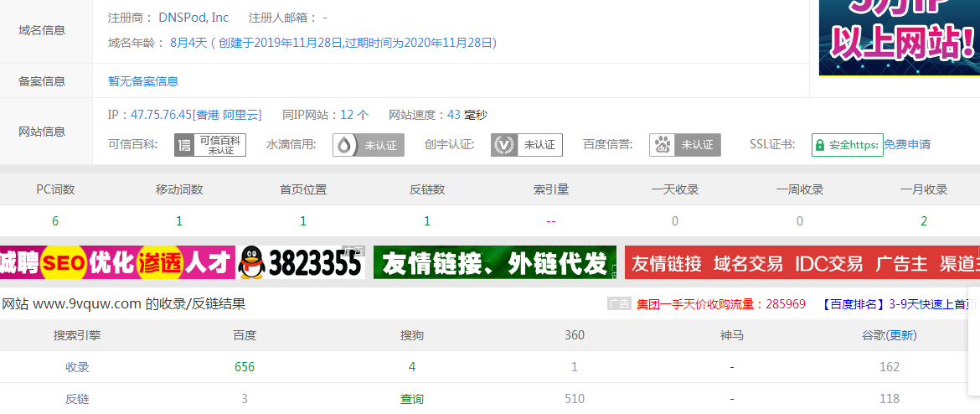Viewport: 980px width, 414px height.
Task: Open ad link 集团一手天价收购流量：285969
Action: 720,304
